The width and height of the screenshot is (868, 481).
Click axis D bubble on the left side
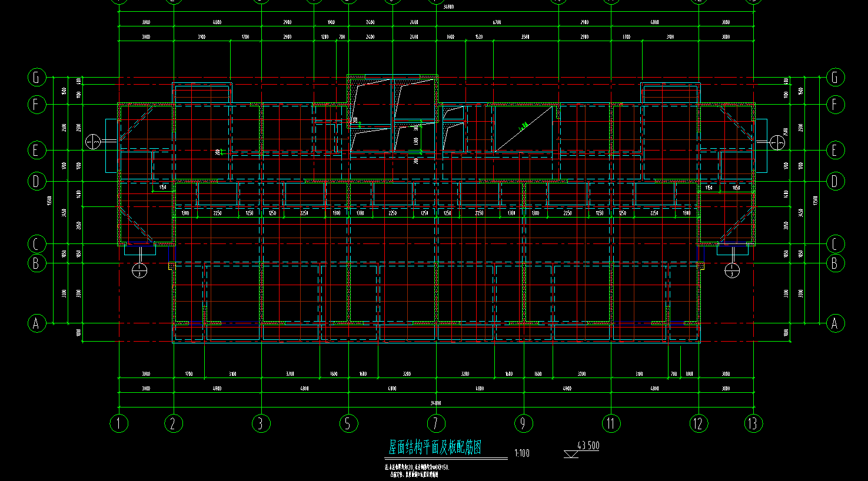(36, 181)
